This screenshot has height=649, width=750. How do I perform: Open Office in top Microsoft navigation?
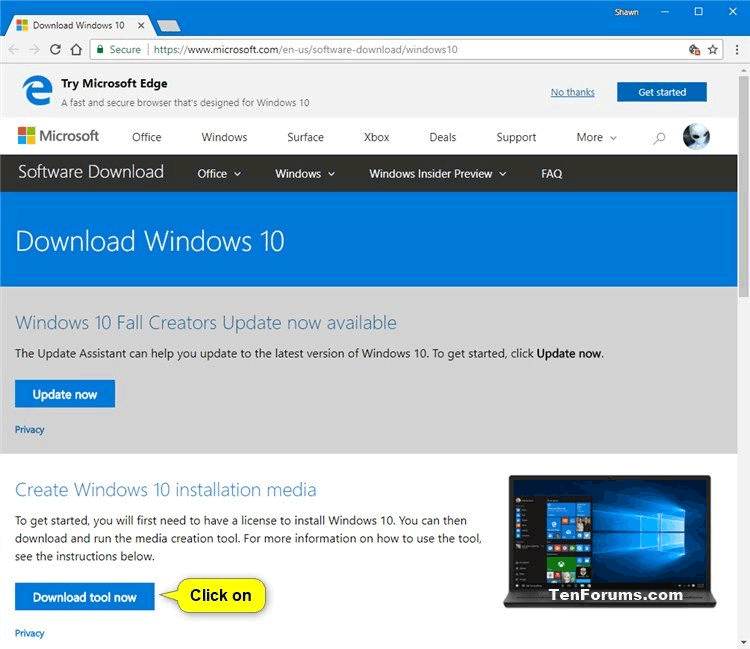146,138
